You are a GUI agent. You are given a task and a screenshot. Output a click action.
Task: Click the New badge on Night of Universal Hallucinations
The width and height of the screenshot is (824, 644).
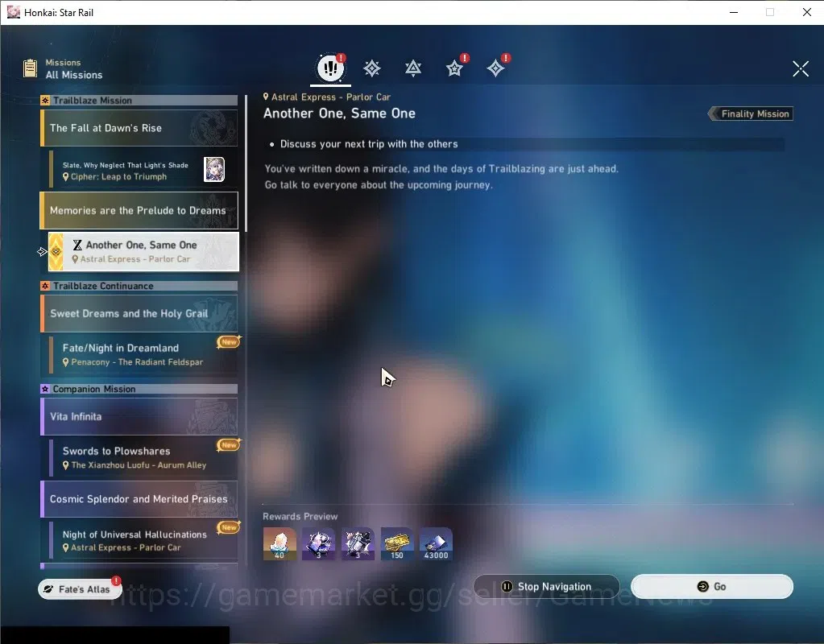coord(229,527)
